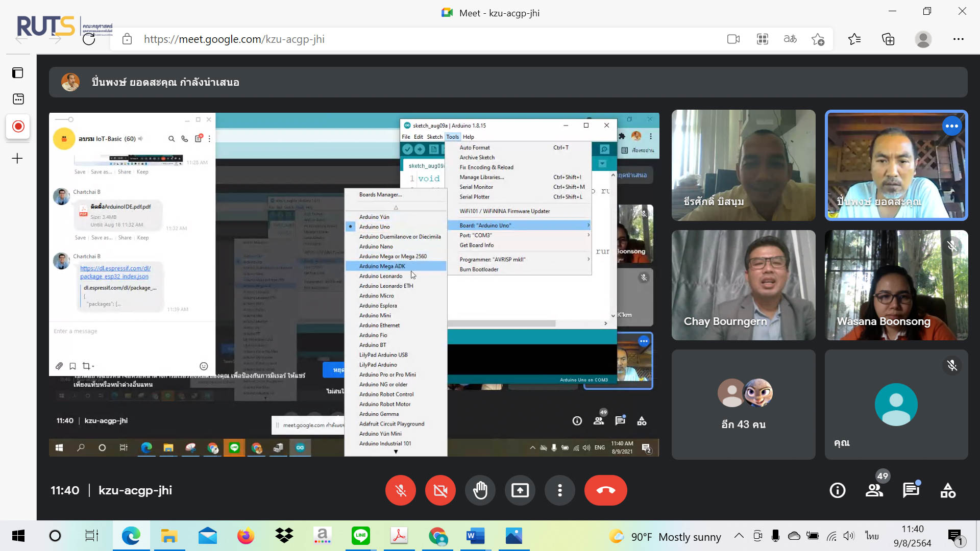Open the esp32 package index link in chat
Image resolution: width=980 pixels, height=551 pixels.
click(x=115, y=272)
